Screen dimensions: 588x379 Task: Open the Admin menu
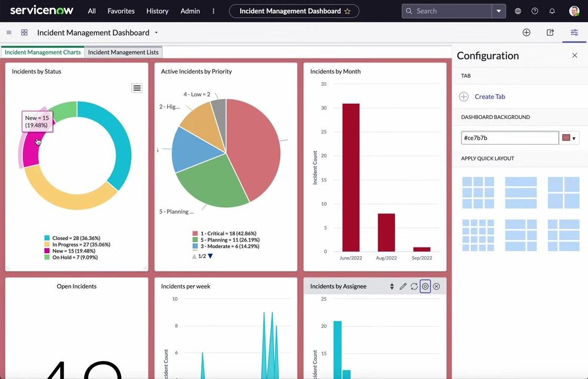[190, 11]
